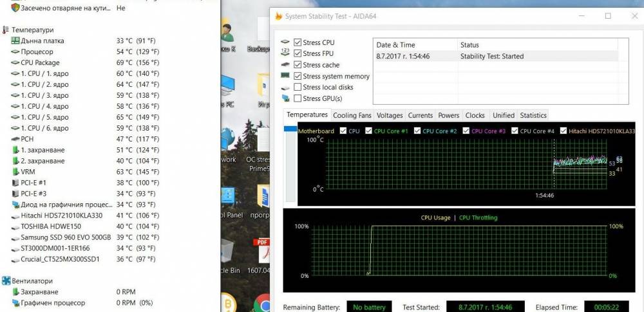The width and height of the screenshot is (644, 312).
Task: Click the chip icon beside PCH
Action: click(x=15, y=139)
